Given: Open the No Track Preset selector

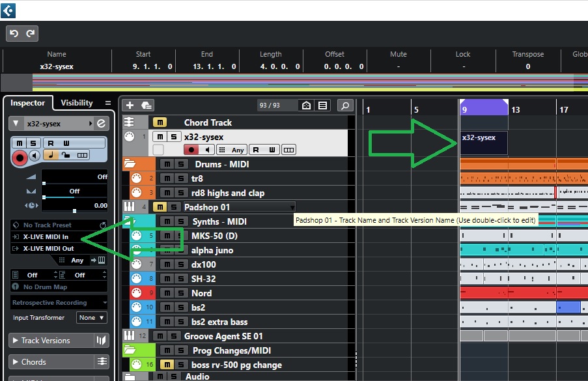Looking at the screenshot, I should click(x=59, y=225).
